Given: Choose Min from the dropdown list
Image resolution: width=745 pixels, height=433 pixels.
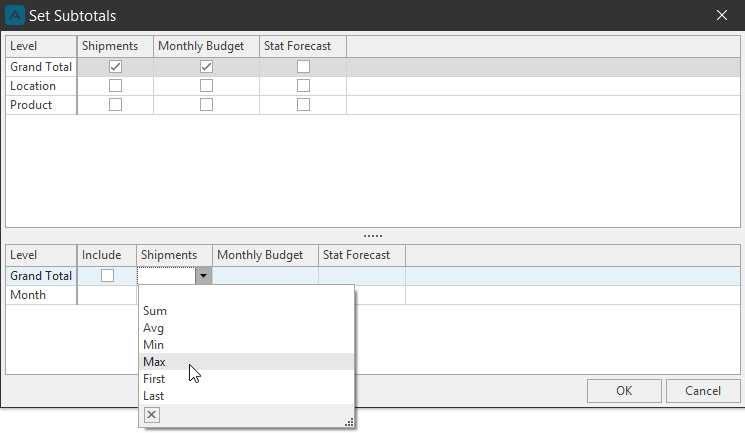Looking at the screenshot, I should 247,345.
